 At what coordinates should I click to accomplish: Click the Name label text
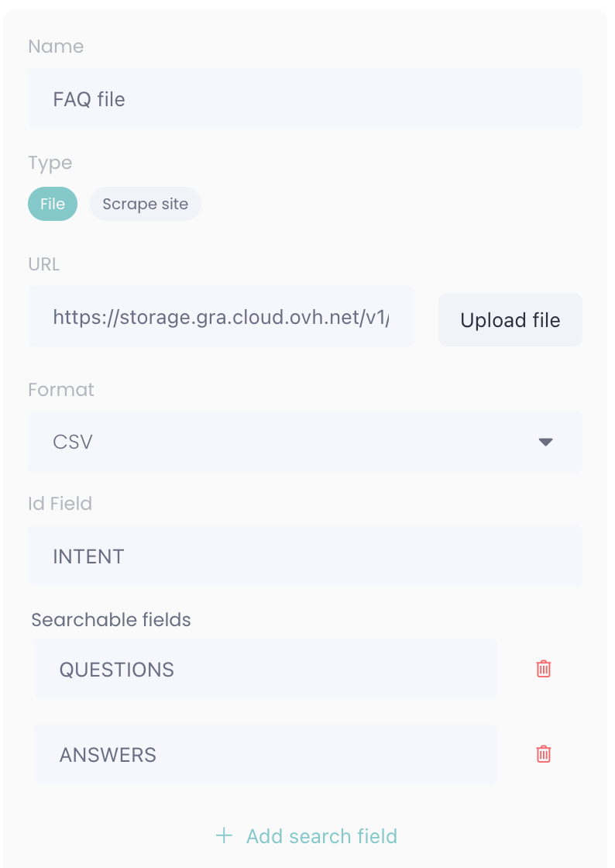(56, 46)
